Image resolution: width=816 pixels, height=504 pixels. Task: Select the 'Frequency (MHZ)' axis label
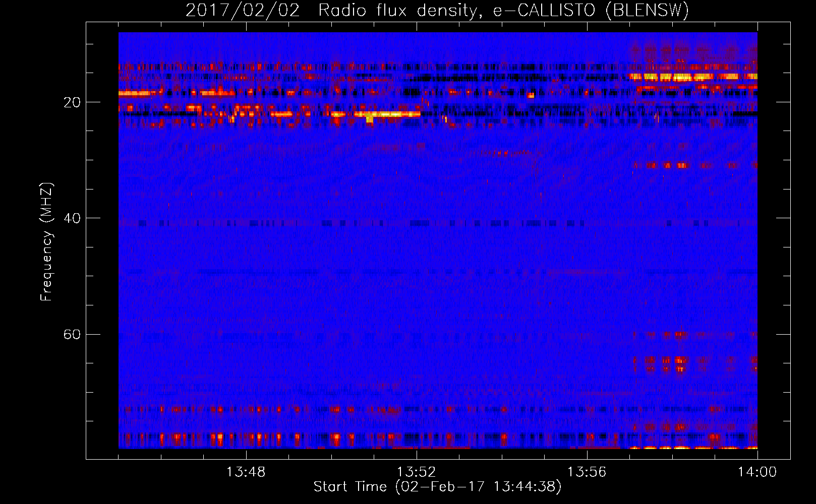tap(46, 242)
